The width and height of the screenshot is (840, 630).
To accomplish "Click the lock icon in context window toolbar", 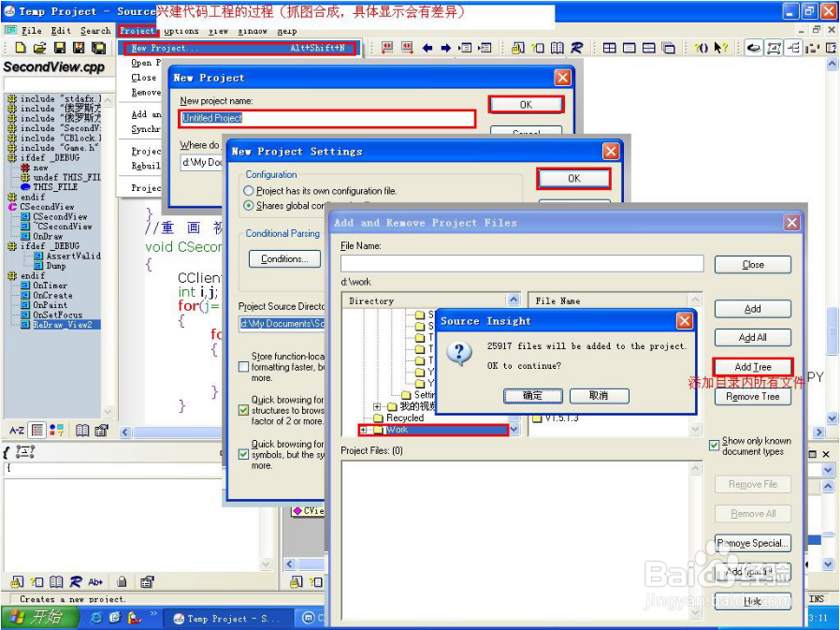I will [123, 581].
